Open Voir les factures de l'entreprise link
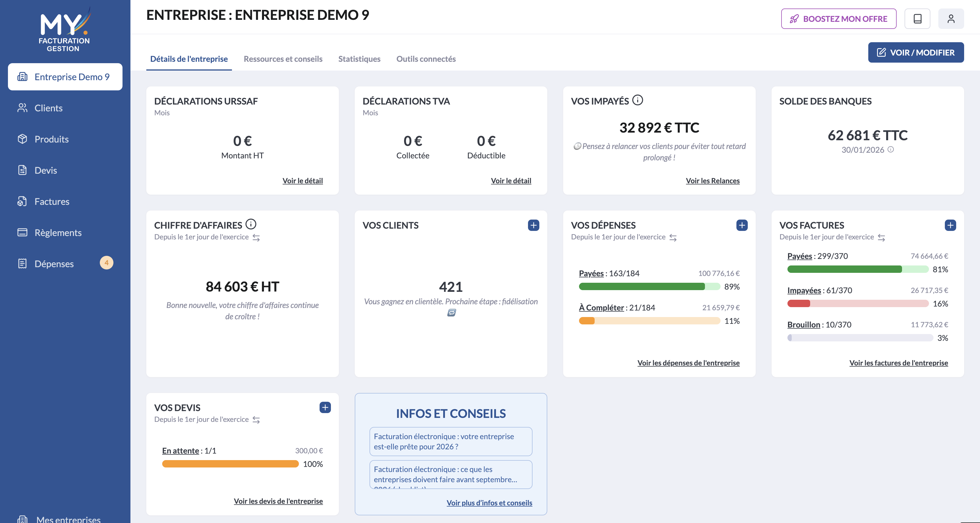Image resolution: width=980 pixels, height=523 pixels. coord(899,363)
